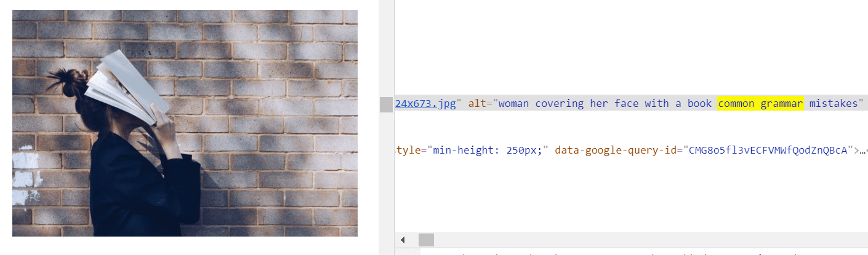Click the highlighted "common grammar" search match
The height and width of the screenshot is (255, 868).
(761, 104)
